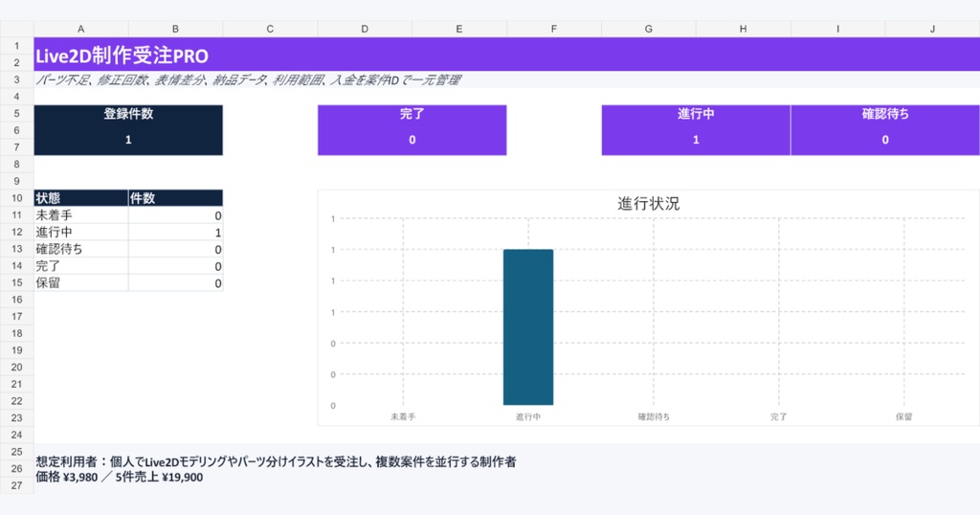Select the 保留 table row label
Image resolution: width=980 pixels, height=515 pixels.
click(80, 282)
